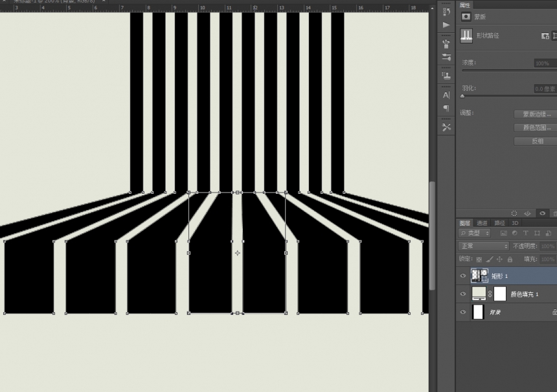Click the 反相 button
Image resolution: width=557 pixels, height=392 pixels.
[536, 141]
